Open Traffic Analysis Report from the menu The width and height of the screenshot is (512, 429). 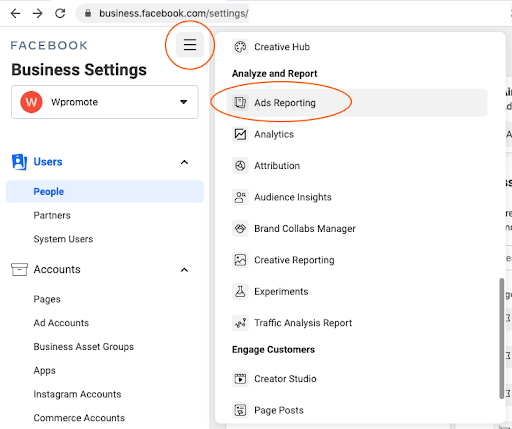point(303,323)
